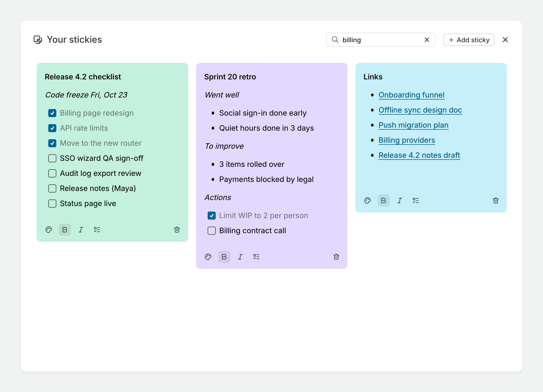
Task: Open color palette on Release 4.2 checklist sticky
Action: (x=49, y=230)
